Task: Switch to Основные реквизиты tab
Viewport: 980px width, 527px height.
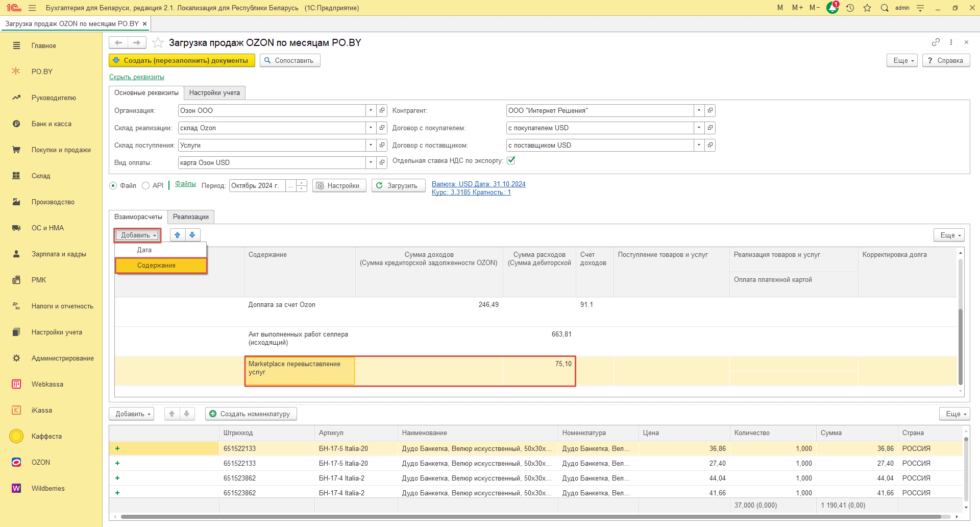Action: click(x=146, y=92)
